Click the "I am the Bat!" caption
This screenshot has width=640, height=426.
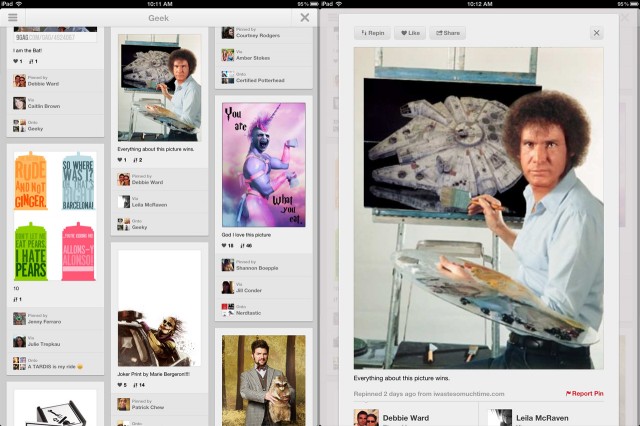click(x=27, y=51)
